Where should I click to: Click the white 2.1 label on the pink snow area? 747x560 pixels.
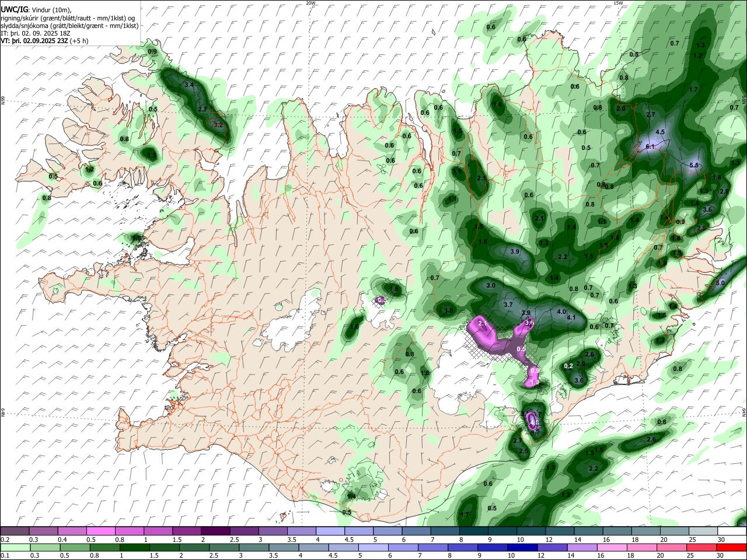click(482, 323)
